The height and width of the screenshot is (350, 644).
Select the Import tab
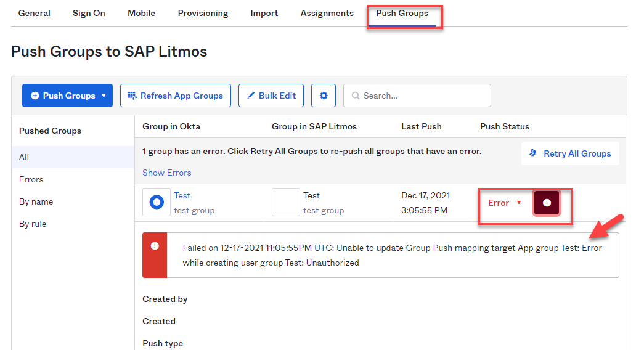[x=264, y=13]
